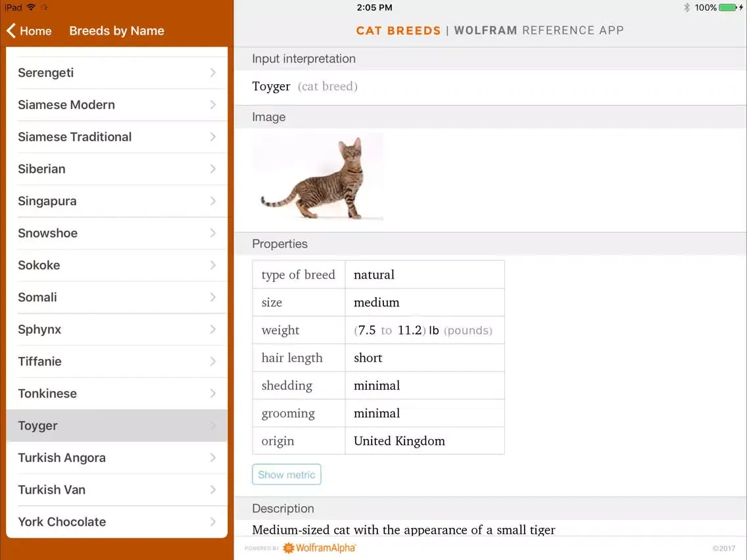Select the shedding 'minimal' value
The height and width of the screenshot is (560, 747).
[x=377, y=385]
